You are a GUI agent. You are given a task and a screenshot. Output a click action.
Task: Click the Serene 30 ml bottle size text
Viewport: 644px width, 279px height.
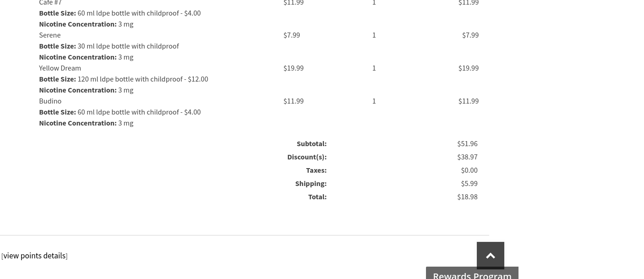click(x=128, y=46)
